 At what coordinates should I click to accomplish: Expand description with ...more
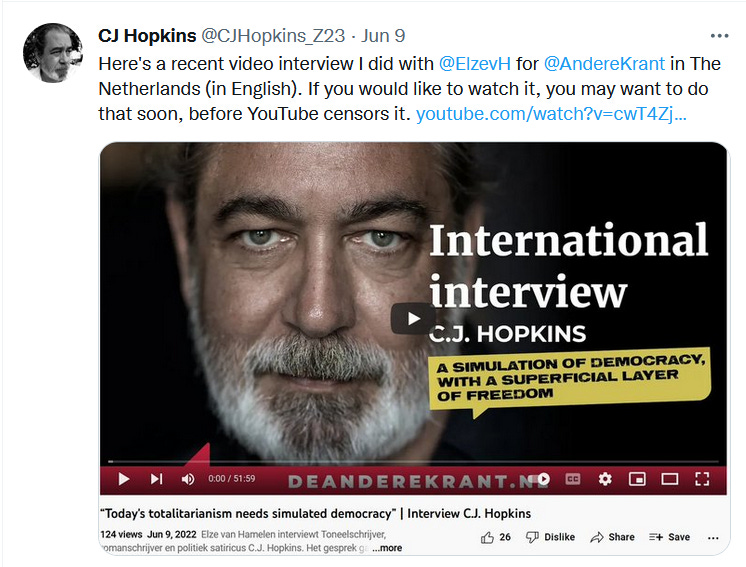click(387, 548)
